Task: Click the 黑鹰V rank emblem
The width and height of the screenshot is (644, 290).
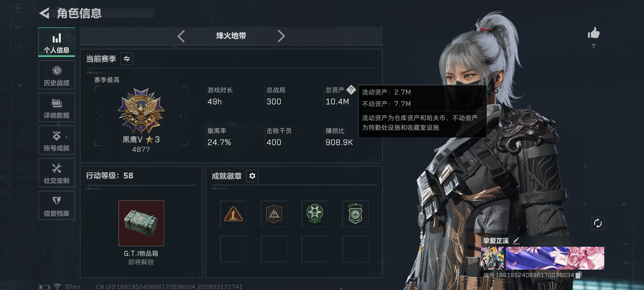Action: (141, 111)
